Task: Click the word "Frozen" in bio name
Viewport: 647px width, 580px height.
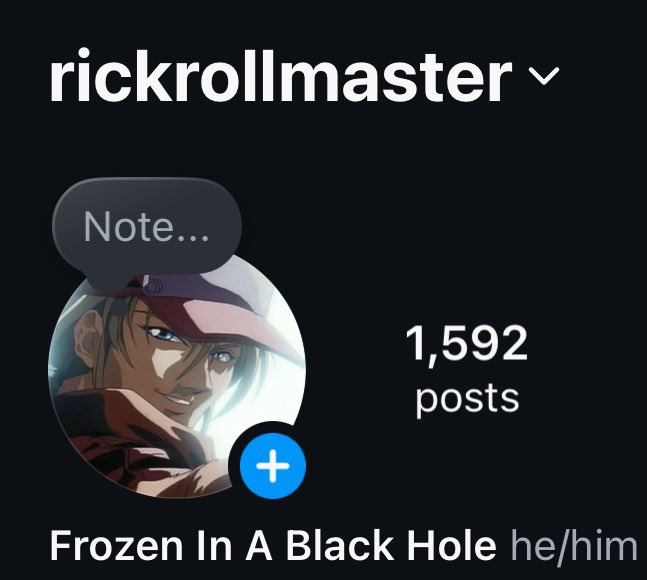Action: click(x=116, y=545)
